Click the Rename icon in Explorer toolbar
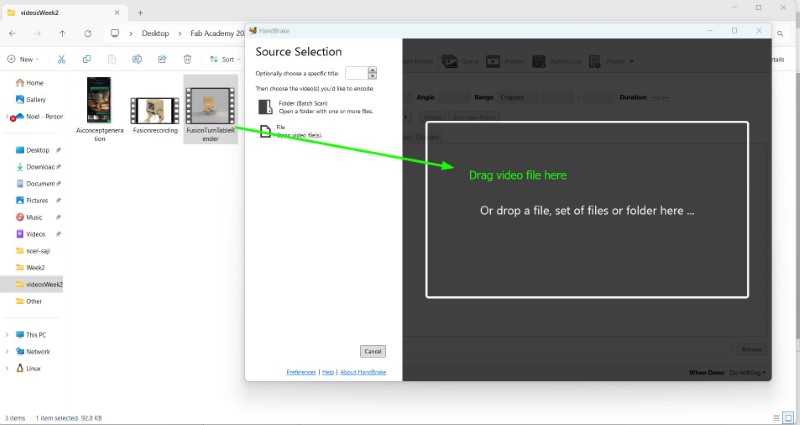 (137, 59)
